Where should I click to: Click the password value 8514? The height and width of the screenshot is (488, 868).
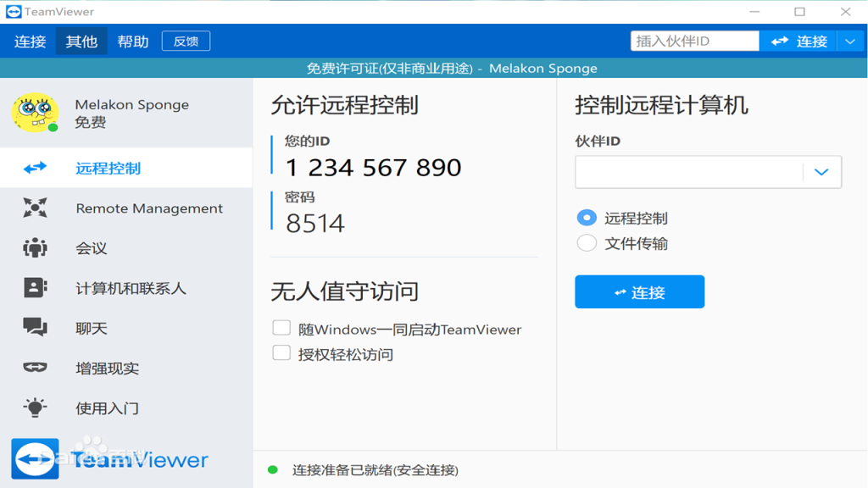click(x=315, y=223)
